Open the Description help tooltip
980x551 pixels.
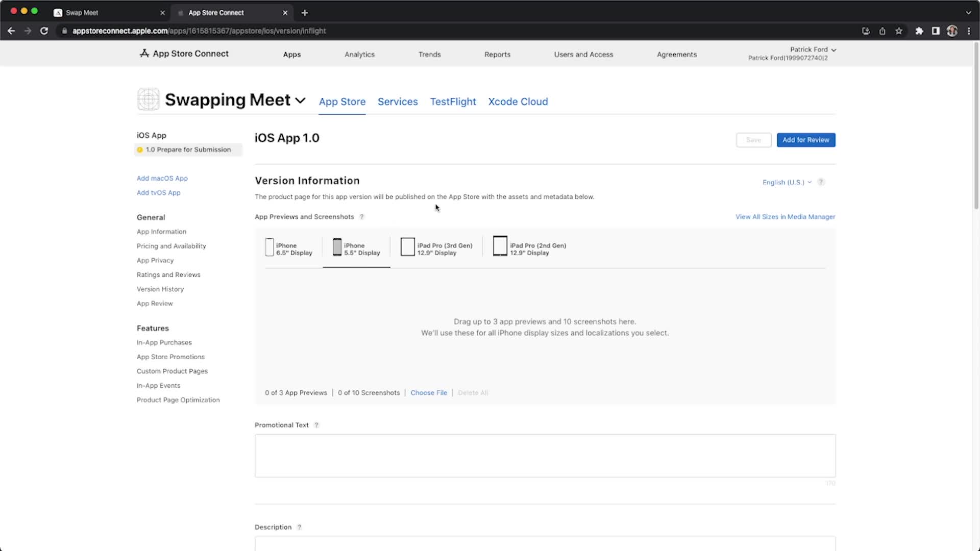[299, 527]
